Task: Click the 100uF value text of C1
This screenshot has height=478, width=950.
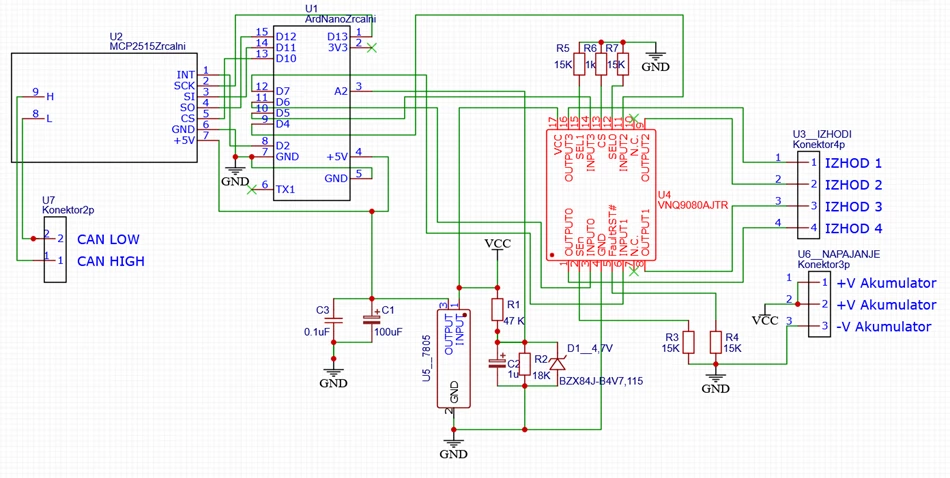Action: [388, 332]
